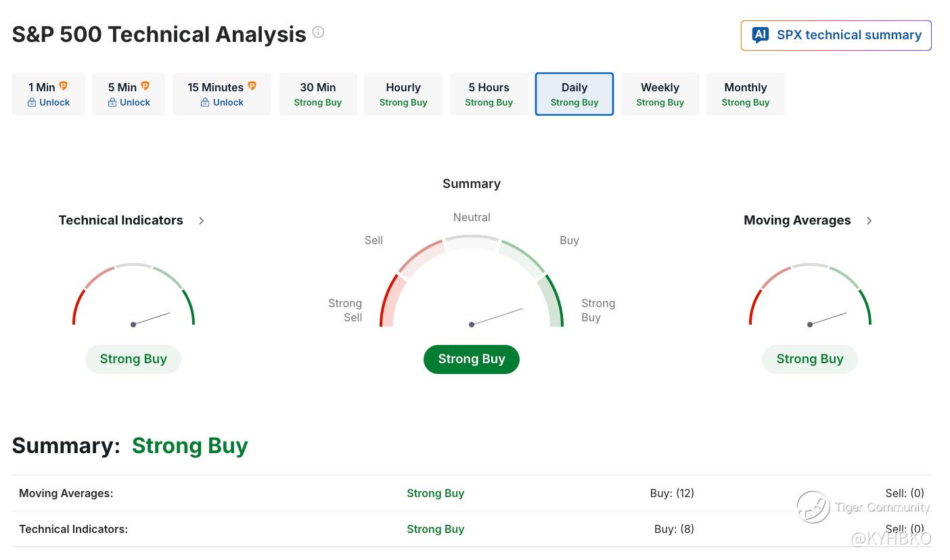Click the green Strong Buy summary pill

click(x=472, y=359)
